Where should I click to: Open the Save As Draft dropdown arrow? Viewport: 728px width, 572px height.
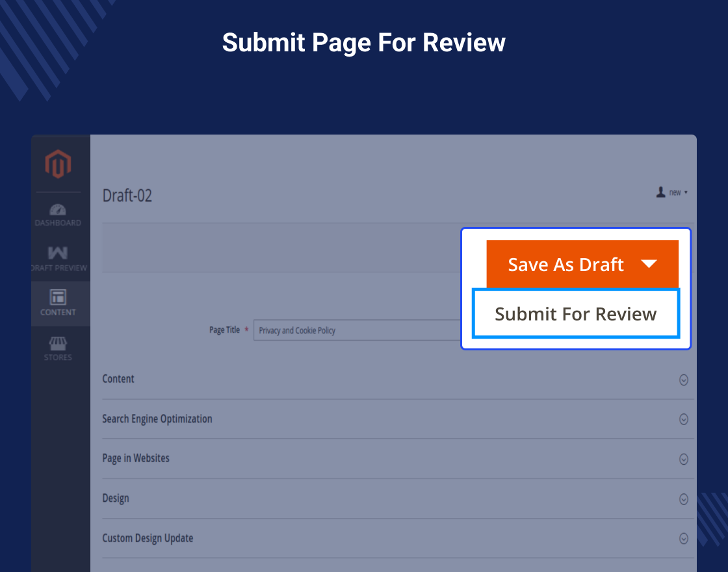tap(649, 264)
